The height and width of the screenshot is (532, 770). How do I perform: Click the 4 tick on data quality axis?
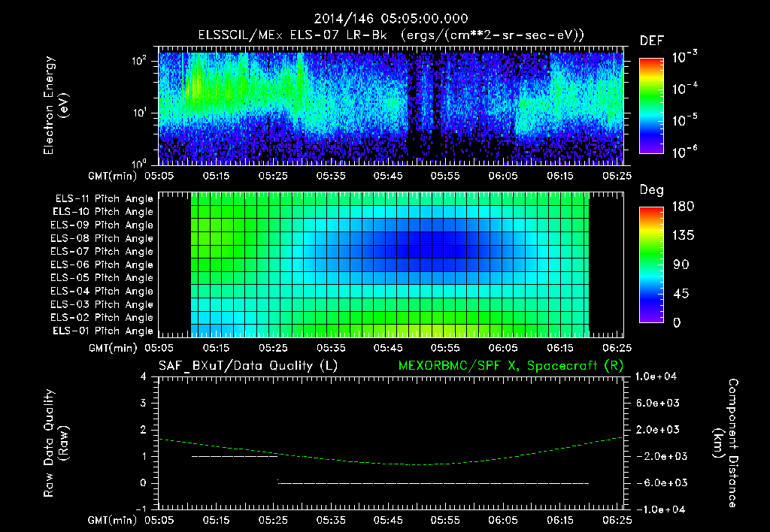point(144,377)
